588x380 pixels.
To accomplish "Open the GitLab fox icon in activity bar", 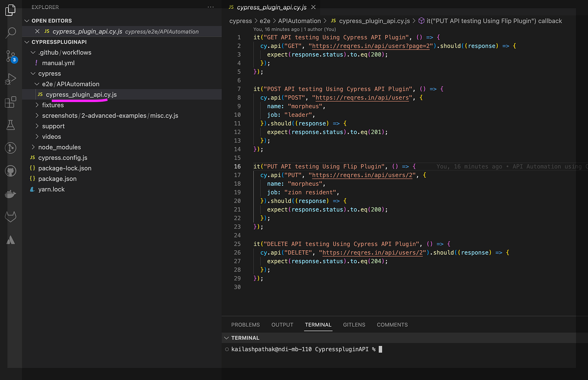I will tap(11, 217).
